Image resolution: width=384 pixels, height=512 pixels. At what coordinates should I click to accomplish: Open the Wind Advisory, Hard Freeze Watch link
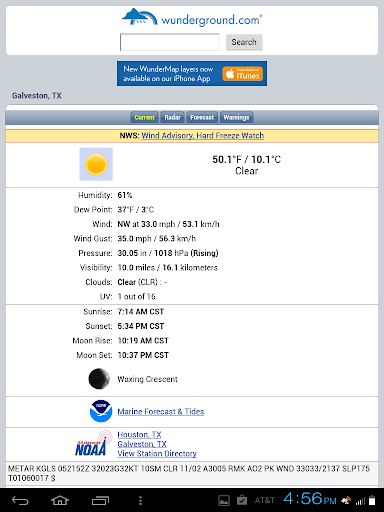click(203, 136)
